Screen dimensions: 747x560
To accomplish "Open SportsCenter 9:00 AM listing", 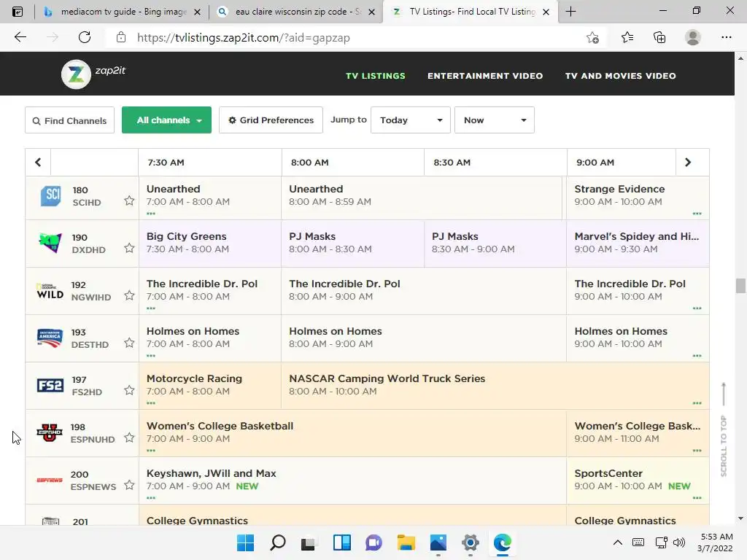I will pyautogui.click(x=638, y=480).
